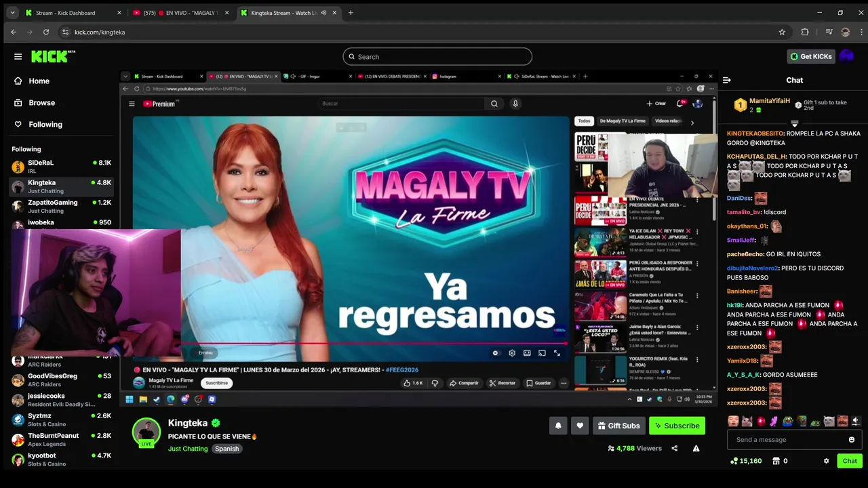
Task: Go to Home in Kick sidebar
Action: 32,81
